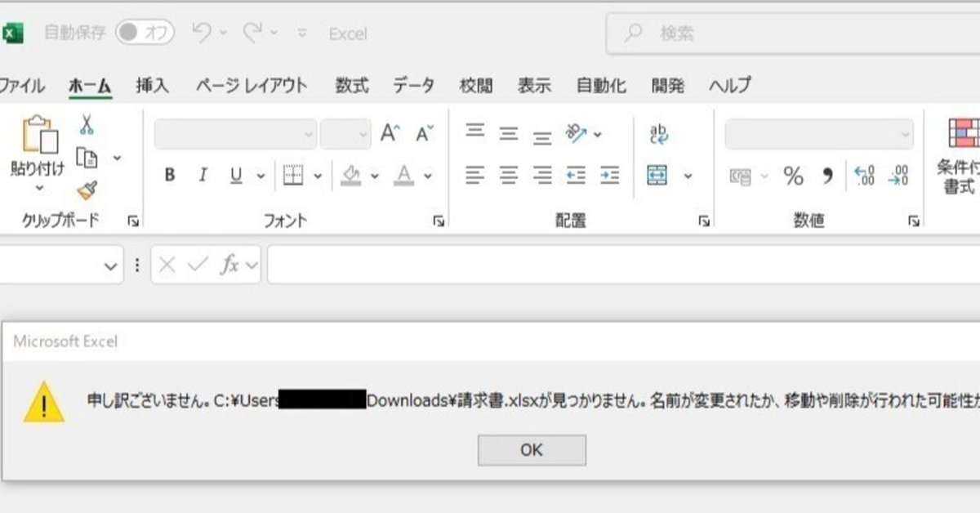
Task: Apply Percent Style icon
Action: pyautogui.click(x=793, y=175)
